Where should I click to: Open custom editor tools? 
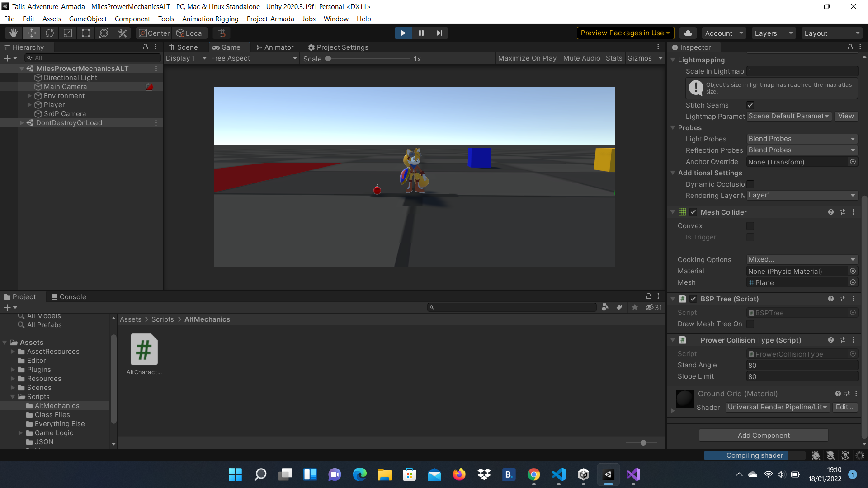(123, 33)
